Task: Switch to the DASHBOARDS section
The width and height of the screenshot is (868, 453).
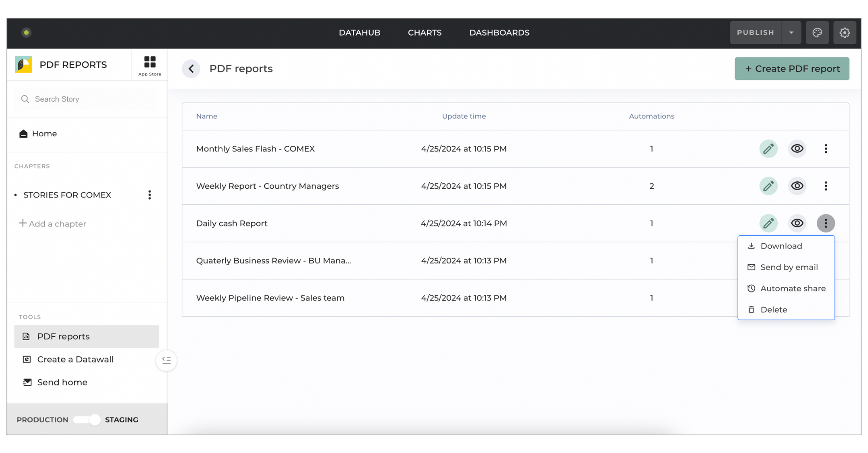Action: coord(499,33)
